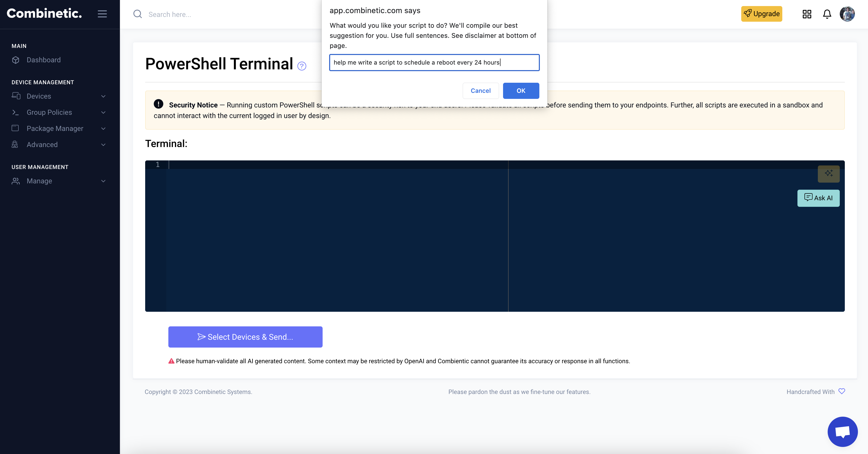Click the Manage users icon

pos(16,181)
